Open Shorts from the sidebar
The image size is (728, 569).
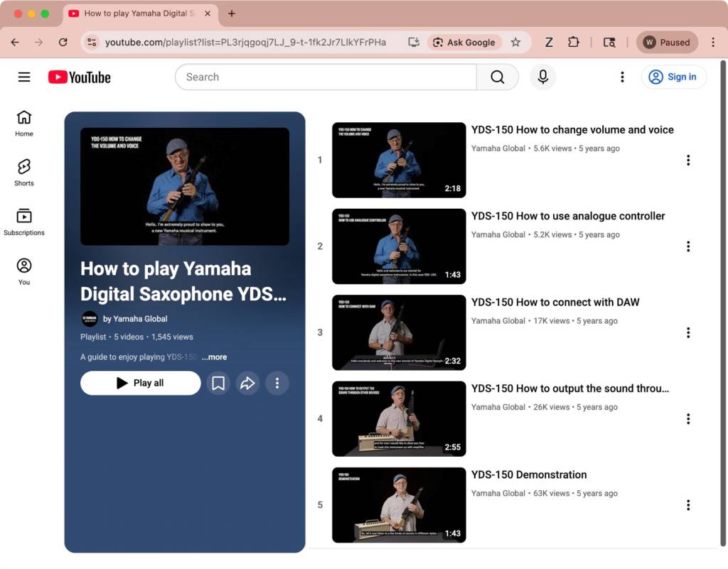(x=24, y=173)
